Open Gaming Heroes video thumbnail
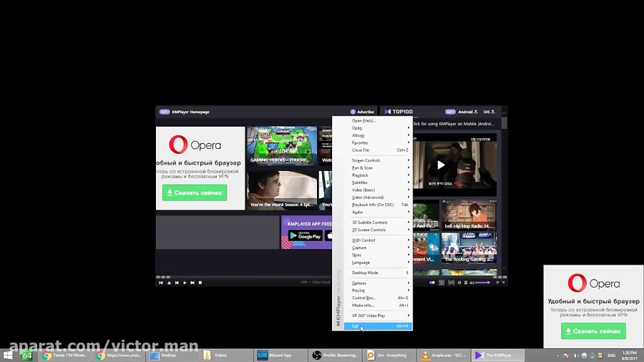This screenshot has height=362, width=644. tap(282, 146)
